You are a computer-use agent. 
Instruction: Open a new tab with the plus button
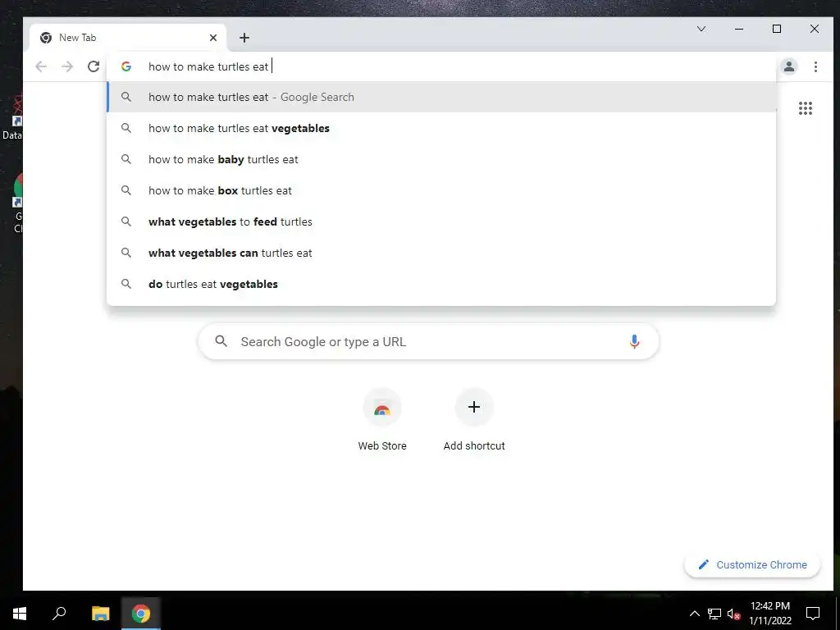(244, 38)
